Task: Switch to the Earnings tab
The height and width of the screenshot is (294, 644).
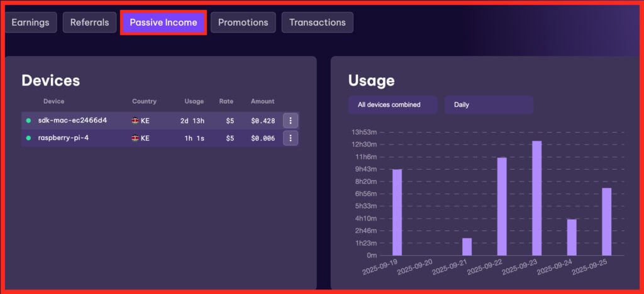Action: 30,23
